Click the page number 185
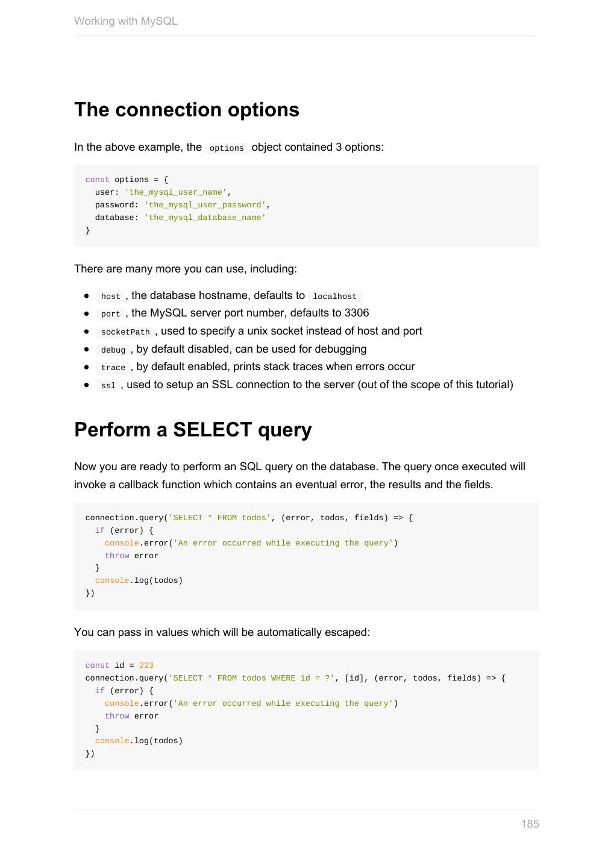 coord(530,824)
